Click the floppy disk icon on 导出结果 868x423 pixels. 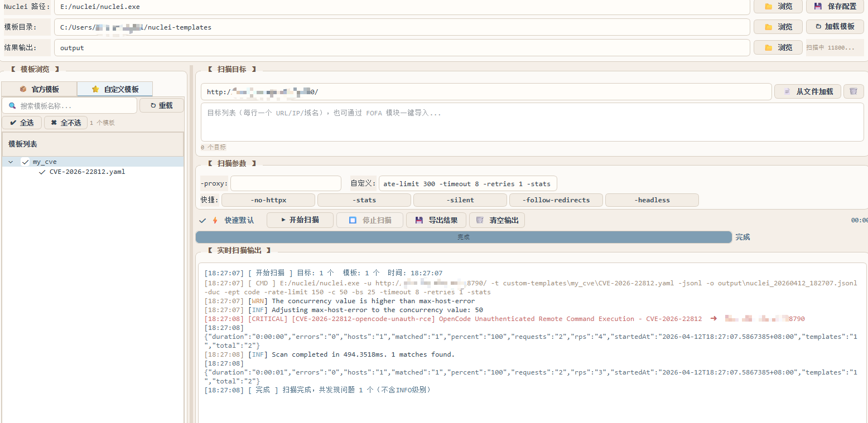pos(419,220)
